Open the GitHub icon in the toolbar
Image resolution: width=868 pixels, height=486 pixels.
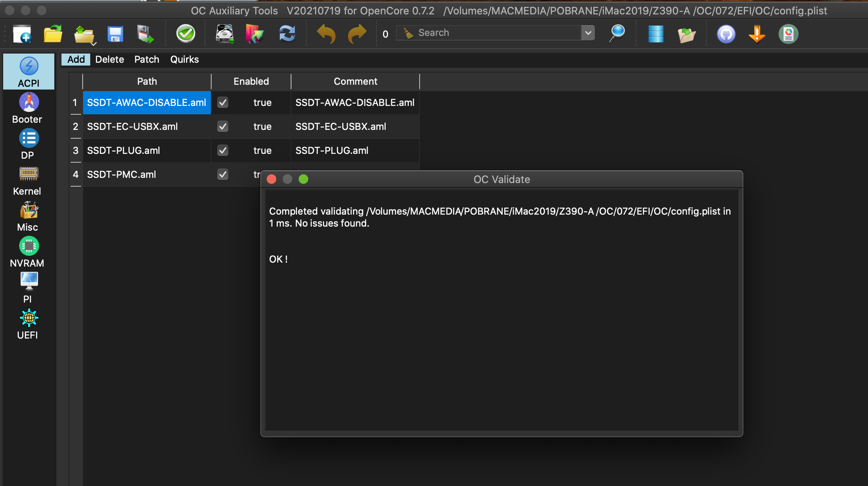pos(726,34)
